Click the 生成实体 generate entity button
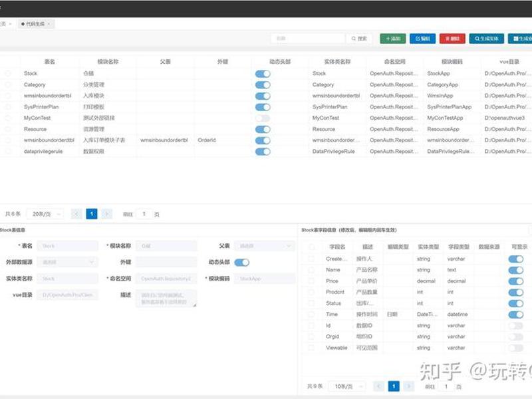Screen dimensions: 532x399 (x=487, y=39)
